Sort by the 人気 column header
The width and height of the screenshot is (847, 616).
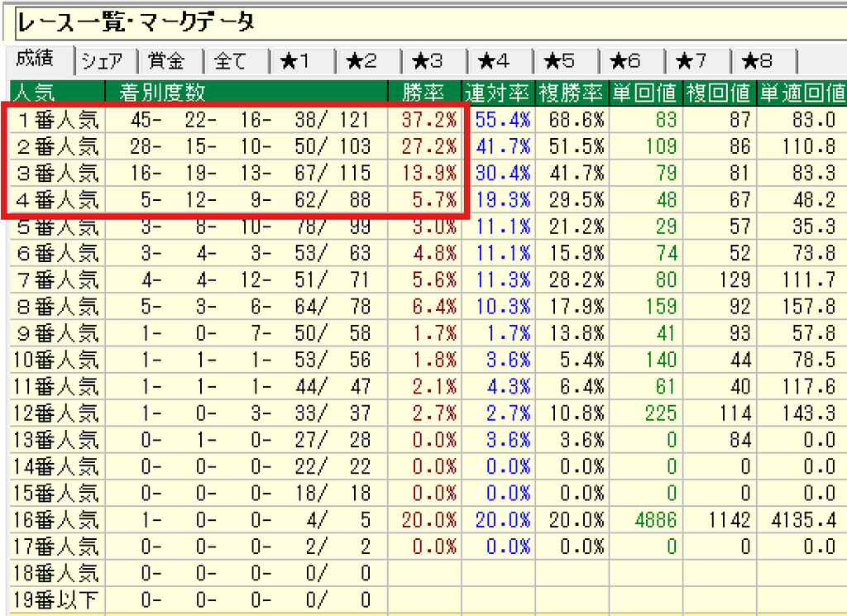pos(57,92)
